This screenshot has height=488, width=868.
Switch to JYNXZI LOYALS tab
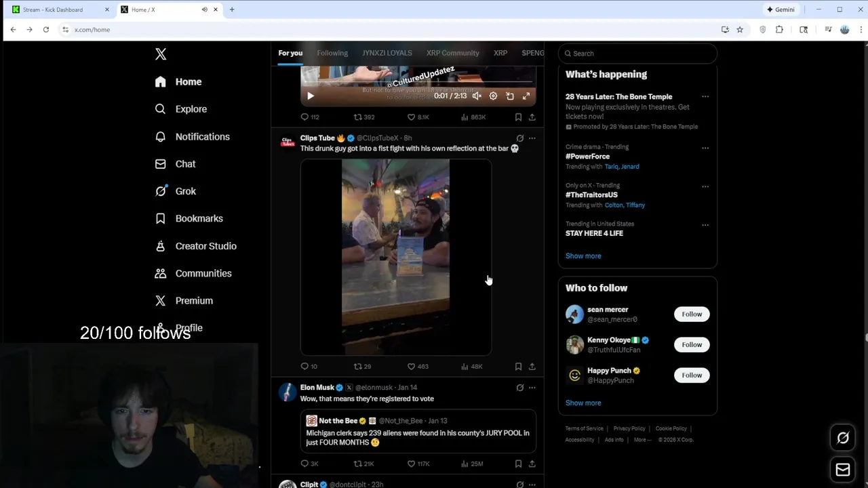[387, 53]
